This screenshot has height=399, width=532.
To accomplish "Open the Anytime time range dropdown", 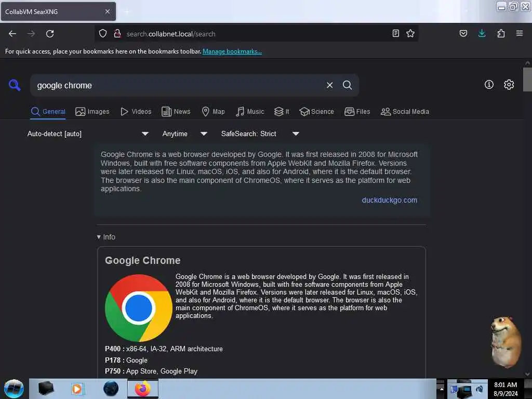I will click(x=184, y=134).
